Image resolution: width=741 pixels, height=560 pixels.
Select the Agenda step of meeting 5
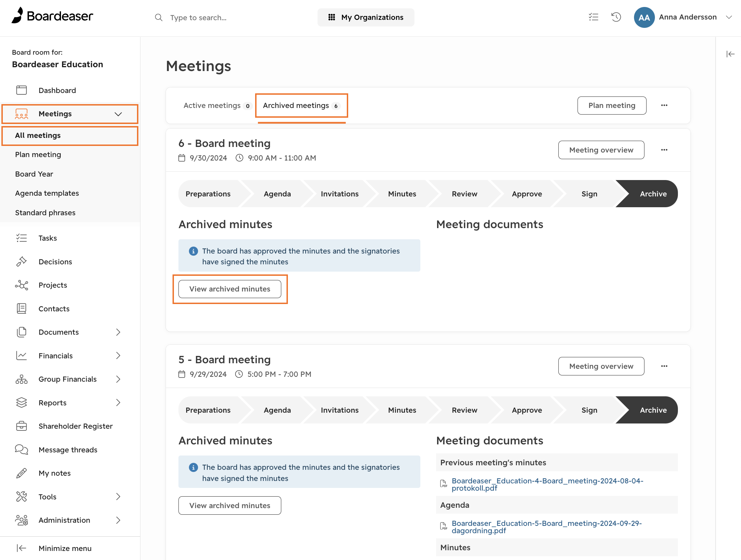click(277, 410)
